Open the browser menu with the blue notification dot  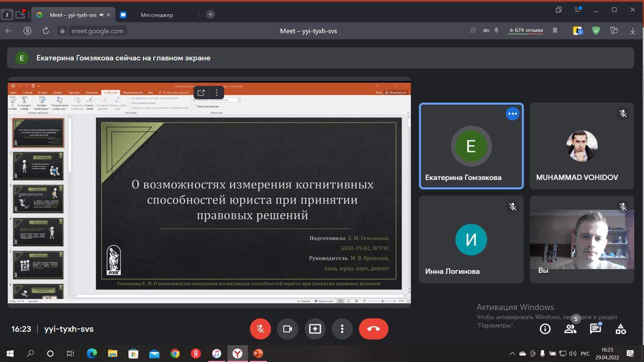(x=577, y=10)
